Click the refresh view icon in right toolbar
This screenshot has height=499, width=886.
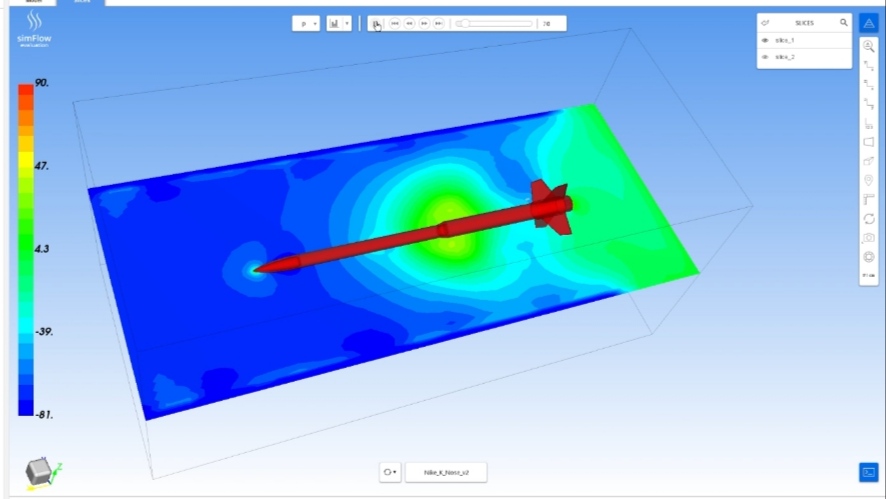(x=868, y=218)
